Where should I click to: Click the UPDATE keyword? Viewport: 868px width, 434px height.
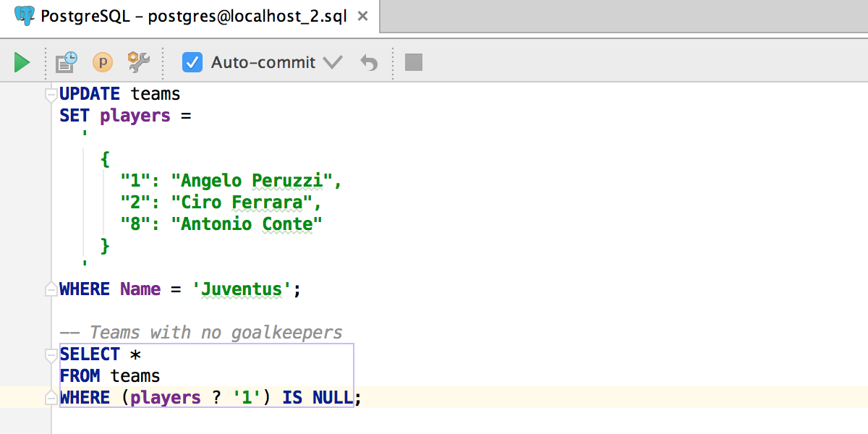pos(90,94)
